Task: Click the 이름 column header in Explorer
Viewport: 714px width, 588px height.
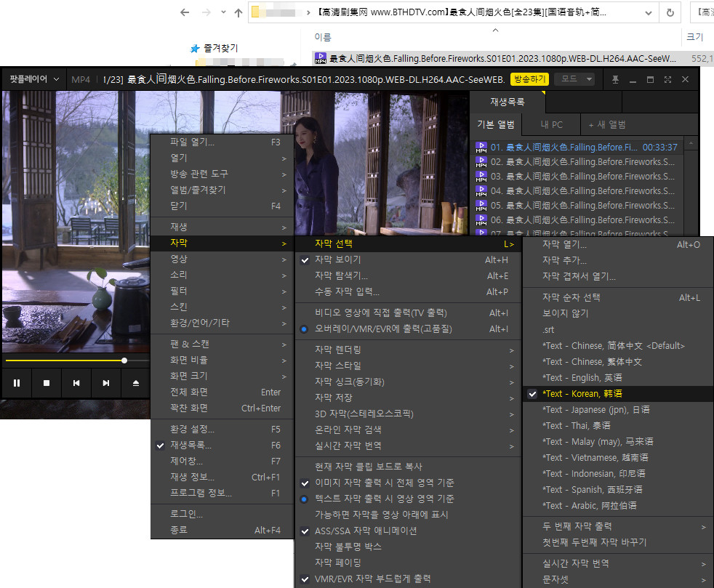Action: click(x=323, y=37)
